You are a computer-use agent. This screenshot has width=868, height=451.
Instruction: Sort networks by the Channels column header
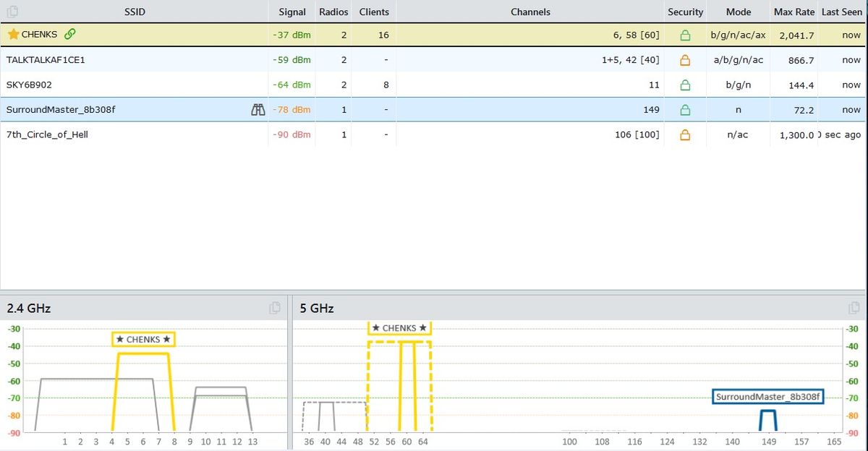[530, 12]
